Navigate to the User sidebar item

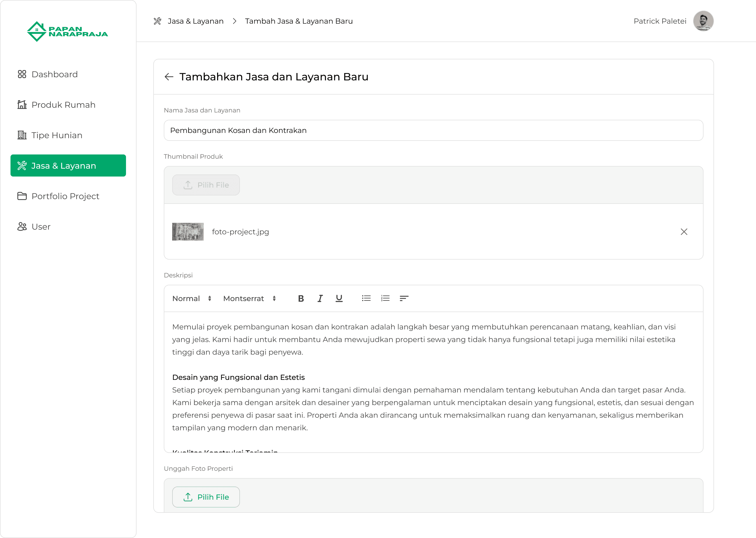[41, 227]
